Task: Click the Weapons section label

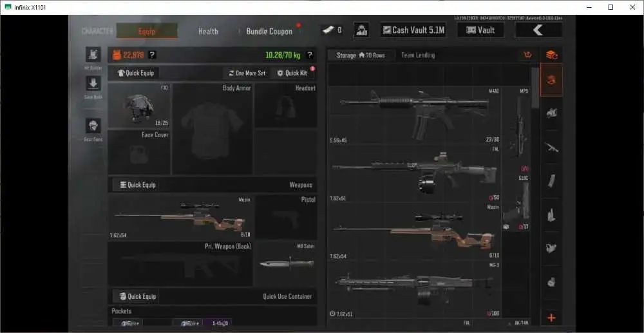Action: click(x=301, y=185)
